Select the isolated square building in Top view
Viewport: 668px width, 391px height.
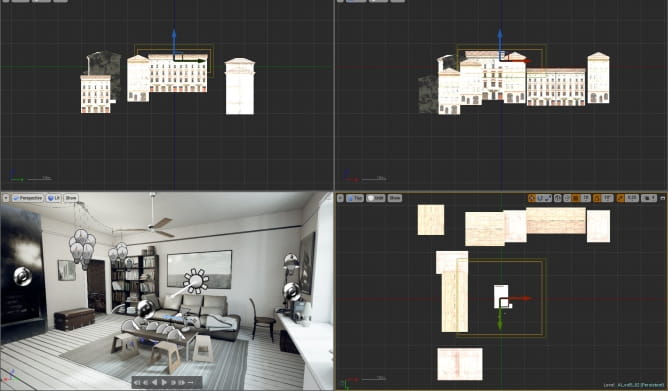431,220
